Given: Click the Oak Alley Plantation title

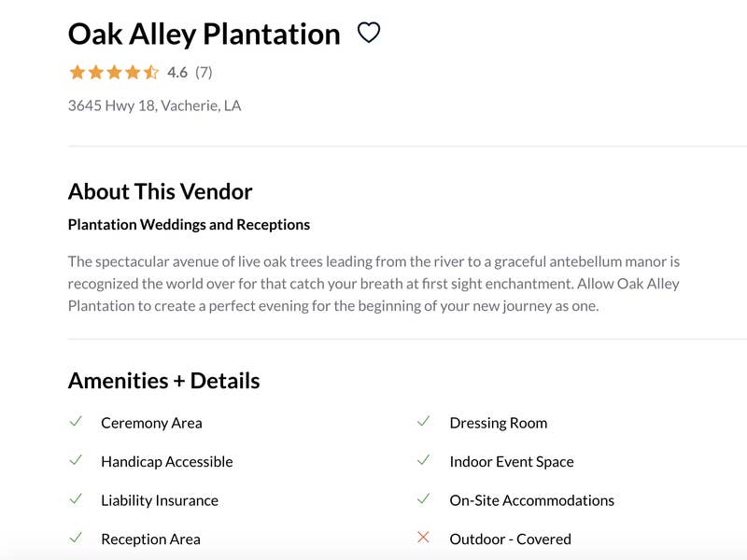Looking at the screenshot, I should click(x=204, y=35).
